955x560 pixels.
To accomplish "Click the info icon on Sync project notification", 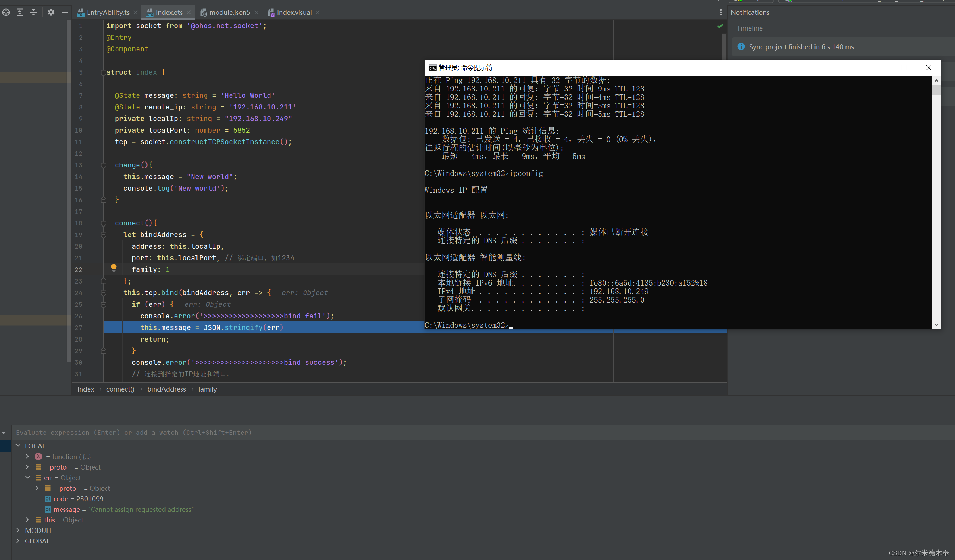I will pyautogui.click(x=741, y=46).
